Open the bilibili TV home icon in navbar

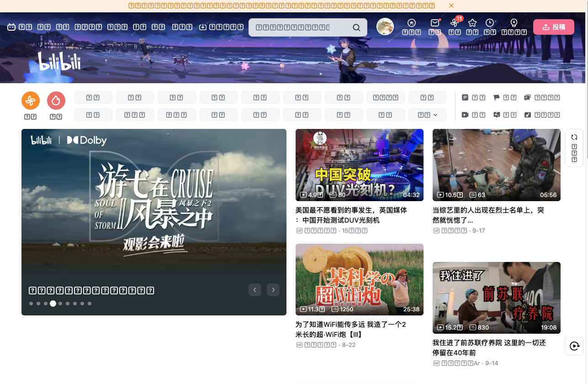pos(11,27)
